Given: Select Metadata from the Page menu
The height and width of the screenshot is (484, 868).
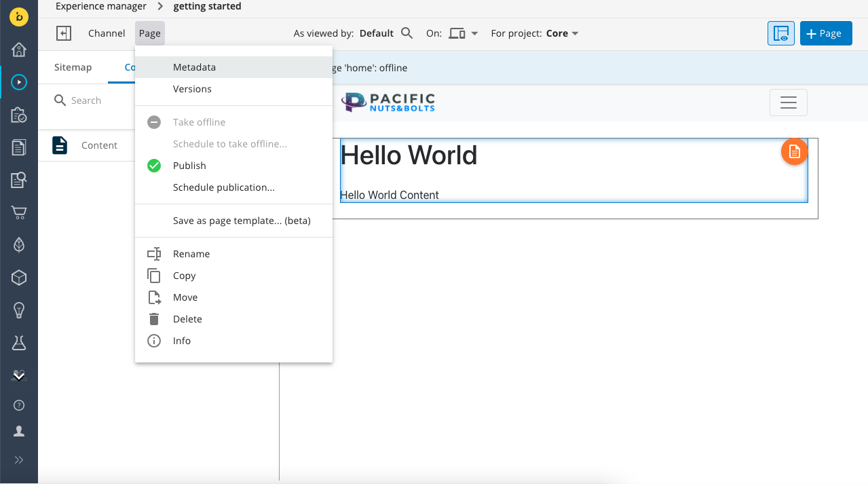Looking at the screenshot, I should [x=194, y=67].
